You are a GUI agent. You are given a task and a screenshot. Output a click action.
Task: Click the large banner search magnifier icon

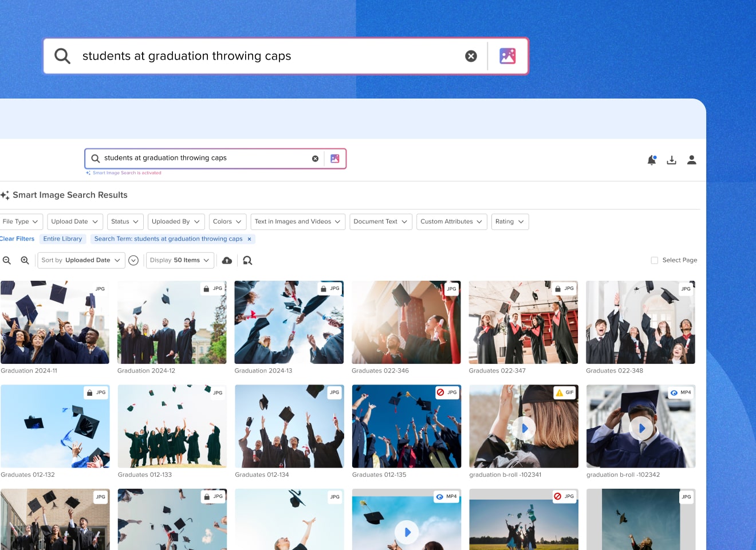click(62, 56)
